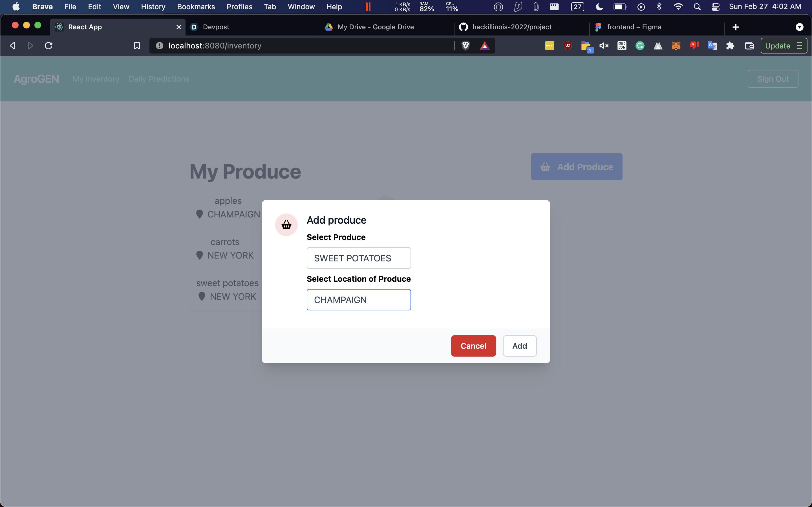The width and height of the screenshot is (812, 507).
Task: Toggle macOS Control Center in the menu bar
Action: (x=715, y=7)
